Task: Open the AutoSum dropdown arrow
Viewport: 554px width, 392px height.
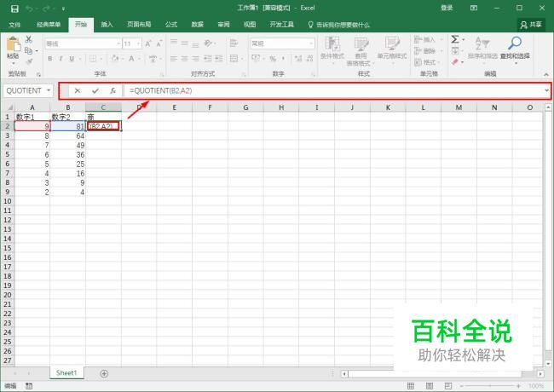Action: pos(463,39)
